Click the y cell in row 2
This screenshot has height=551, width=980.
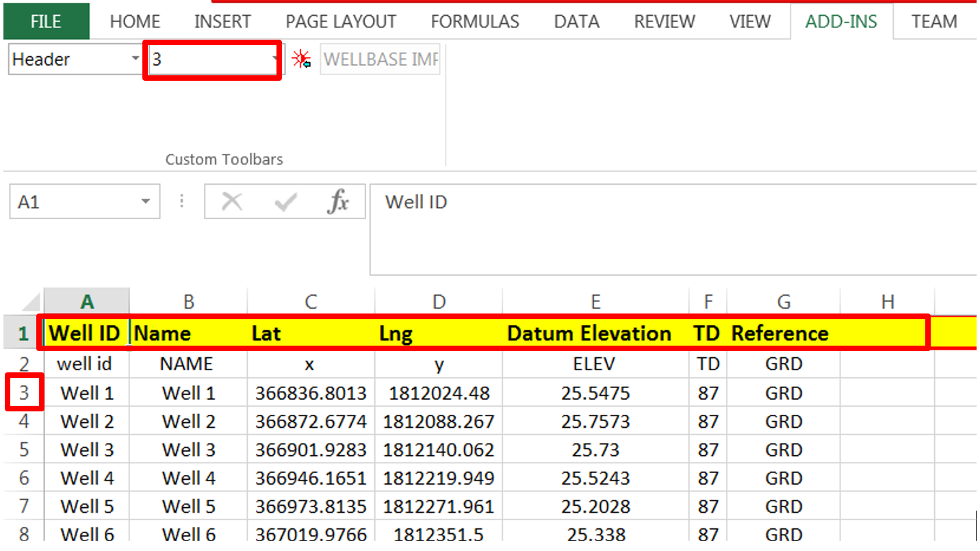(439, 364)
